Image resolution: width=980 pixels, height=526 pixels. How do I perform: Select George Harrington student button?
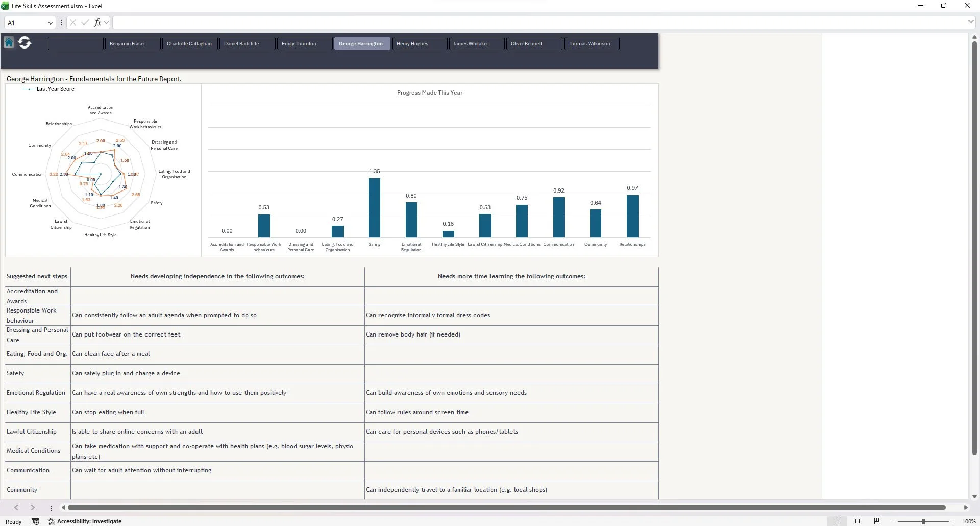pos(362,43)
